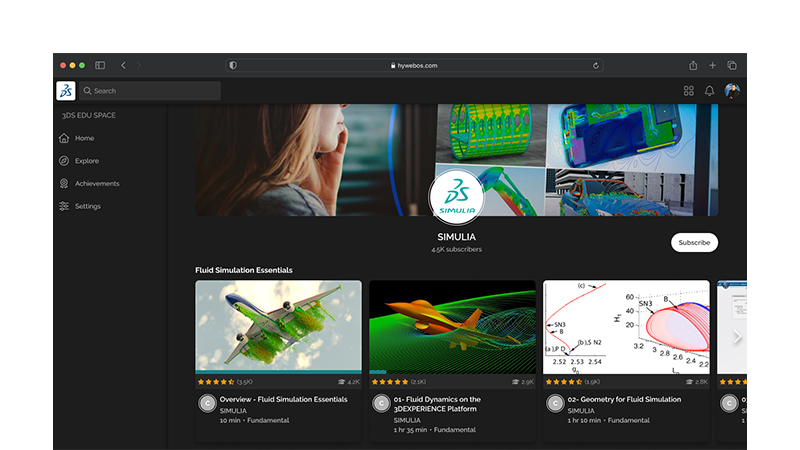Show the tab overview icon
This screenshot has height=450, width=800.
(732, 65)
